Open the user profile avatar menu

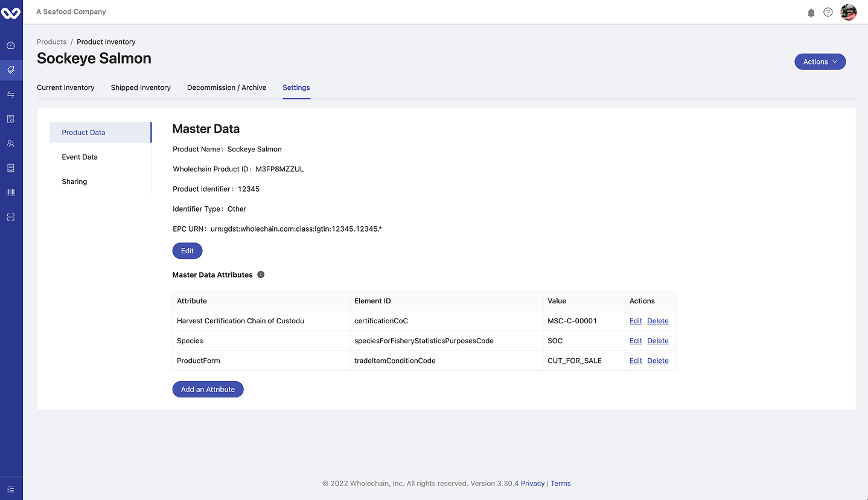click(x=848, y=12)
